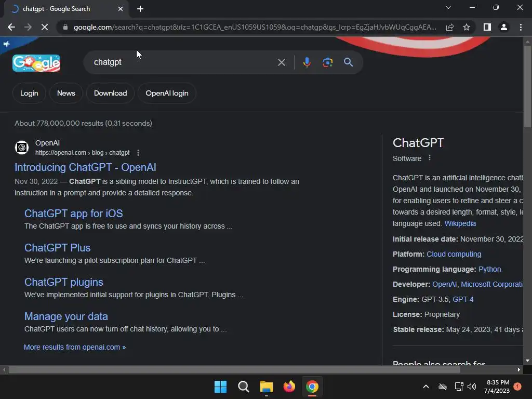This screenshot has width=532, height=399.
Task: Open more options for OpenAI result
Action: pyautogui.click(x=138, y=153)
